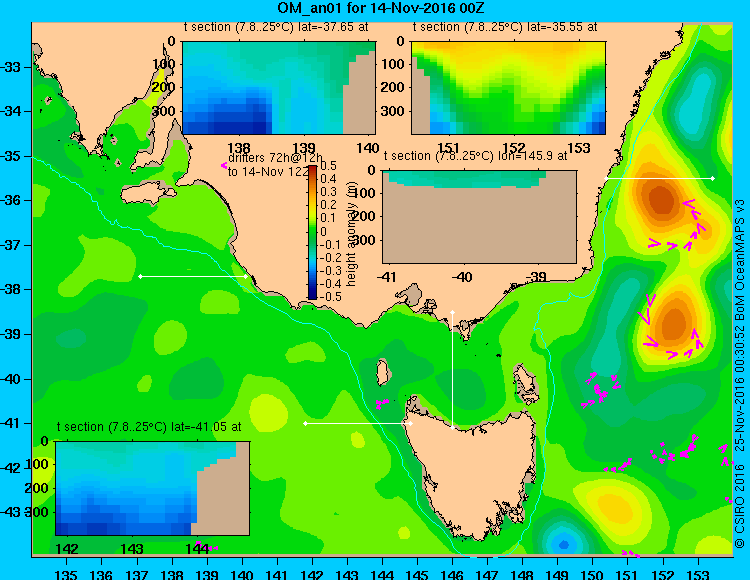Click the "0.5" tick on the color bar
Screen dimensions: 750x580
(x=328, y=166)
